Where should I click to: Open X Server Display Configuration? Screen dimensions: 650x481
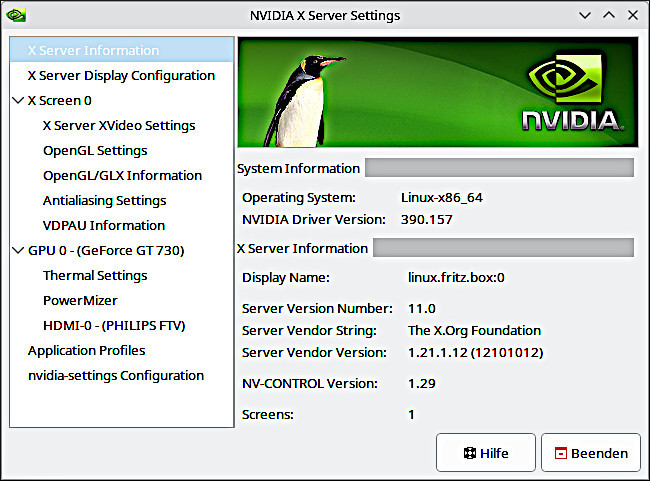click(x=121, y=76)
